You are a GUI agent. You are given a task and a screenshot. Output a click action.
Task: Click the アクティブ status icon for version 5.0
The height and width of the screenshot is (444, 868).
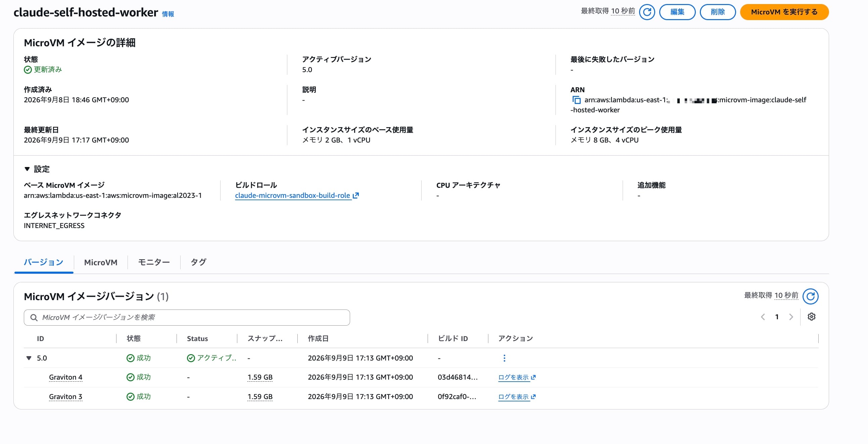click(x=191, y=358)
